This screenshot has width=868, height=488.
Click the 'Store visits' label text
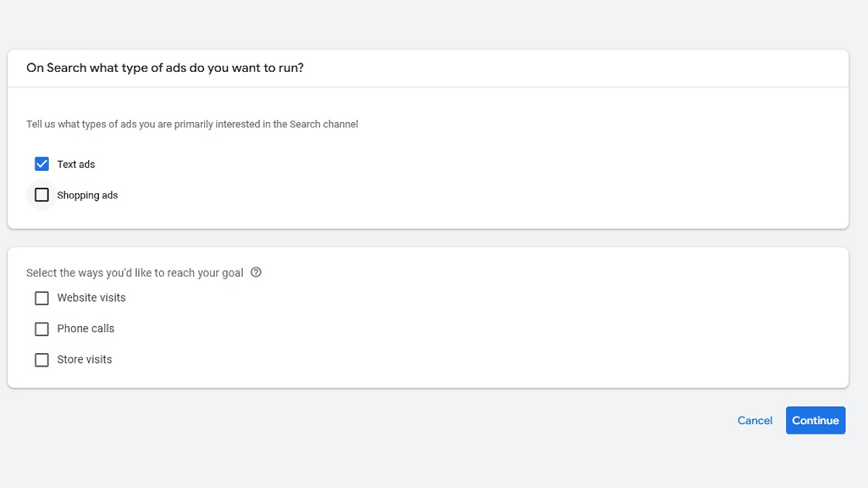tap(85, 359)
